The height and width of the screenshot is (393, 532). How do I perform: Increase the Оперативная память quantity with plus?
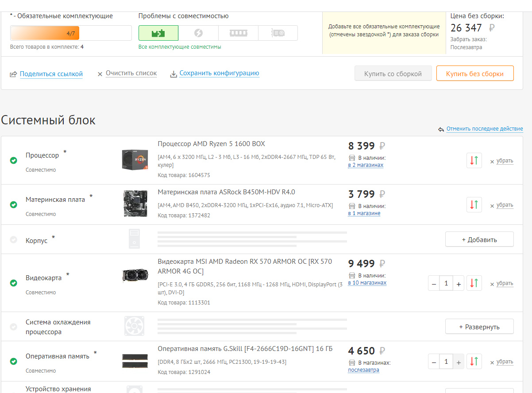pyautogui.click(x=459, y=362)
